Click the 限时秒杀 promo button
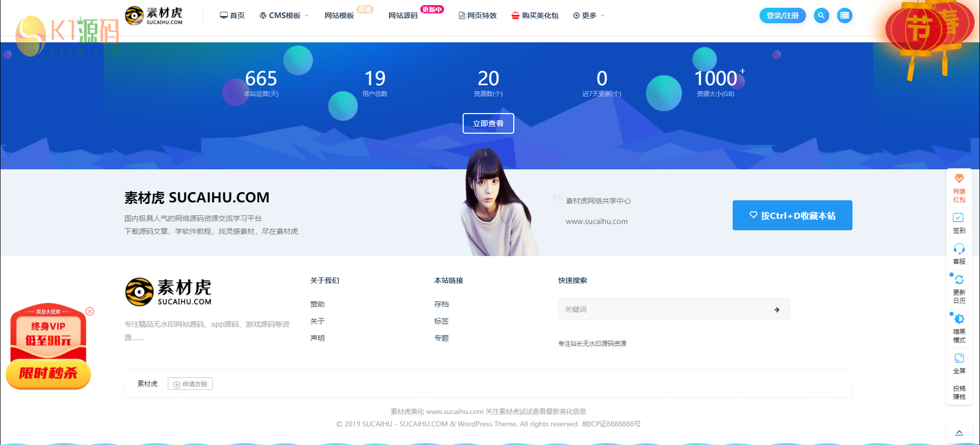The height and width of the screenshot is (445, 980). [48, 373]
